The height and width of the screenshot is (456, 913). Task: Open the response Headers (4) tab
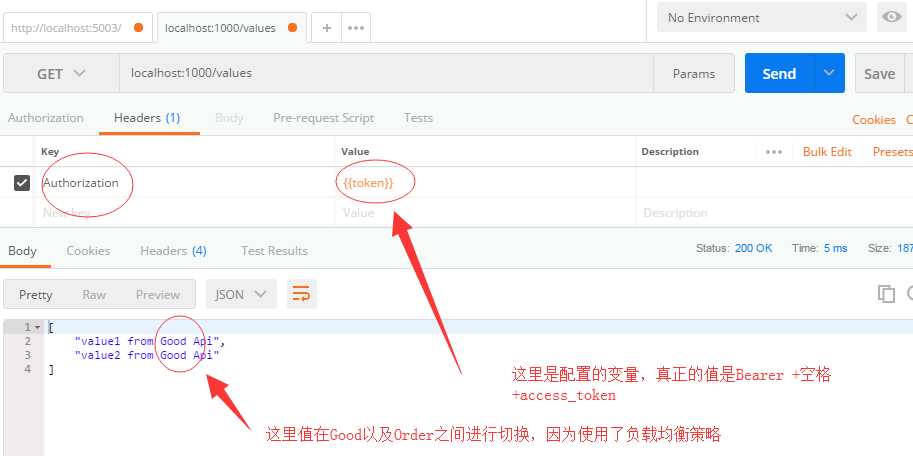(173, 250)
